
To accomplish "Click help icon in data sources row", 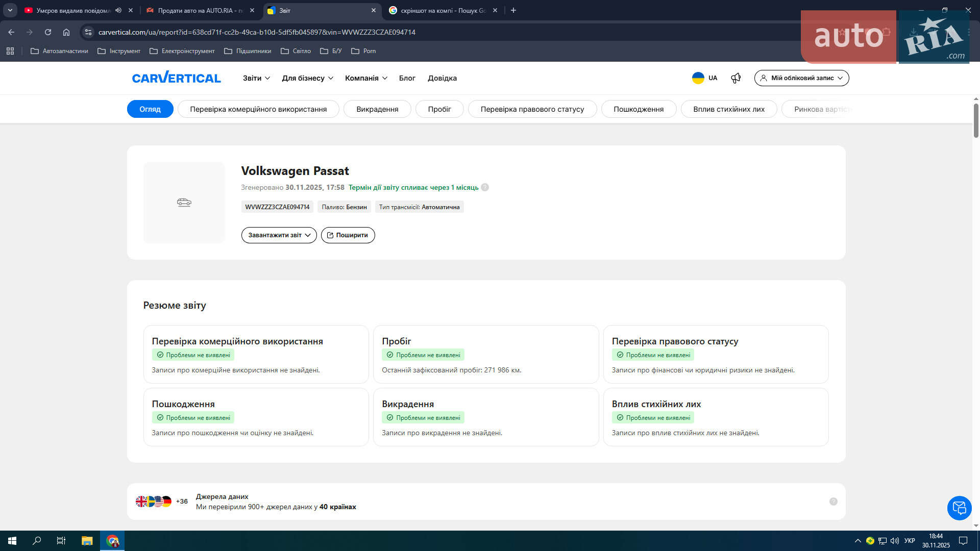I will click(x=834, y=502).
